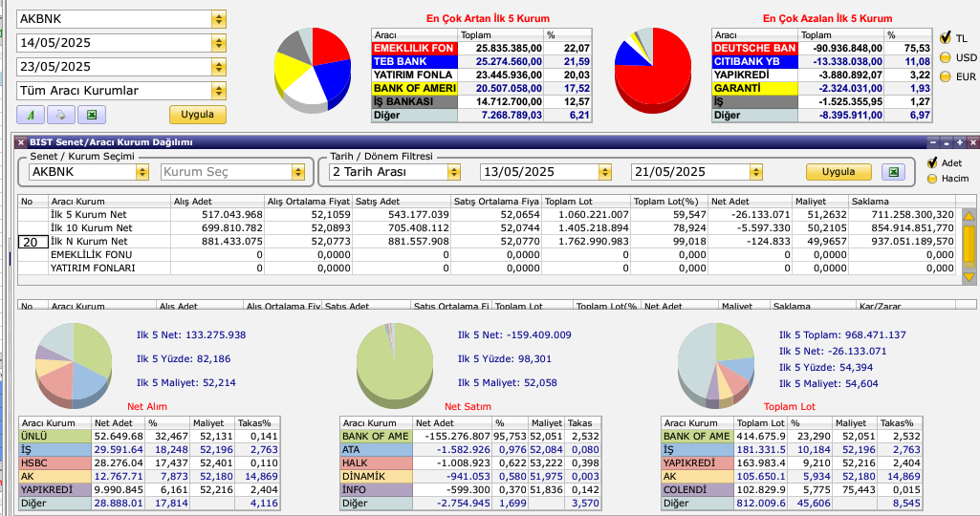
Task: Click Ilk 5 Toplam: 968.471.137 text
Action: click(842, 334)
